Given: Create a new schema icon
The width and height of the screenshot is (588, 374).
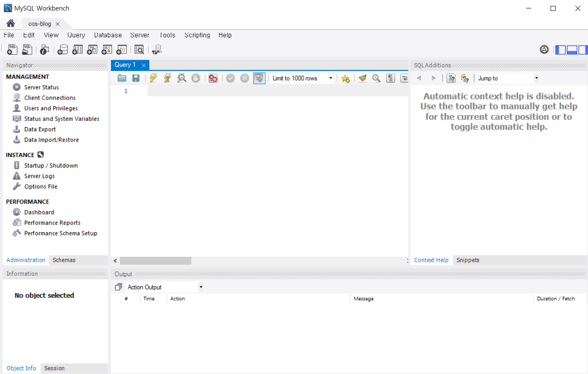Looking at the screenshot, I should 63,50.
